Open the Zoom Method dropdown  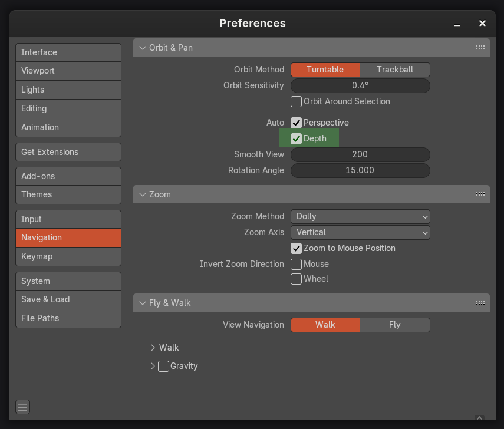(360, 216)
